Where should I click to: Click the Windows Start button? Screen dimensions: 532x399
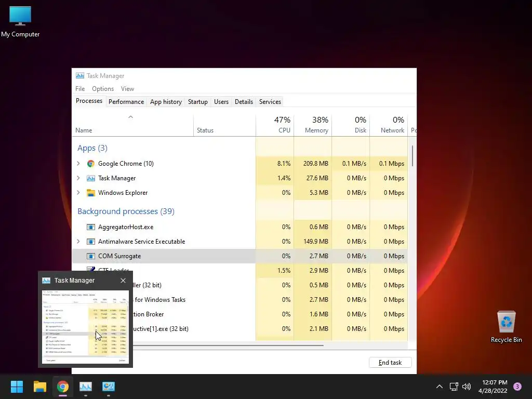coord(17,387)
